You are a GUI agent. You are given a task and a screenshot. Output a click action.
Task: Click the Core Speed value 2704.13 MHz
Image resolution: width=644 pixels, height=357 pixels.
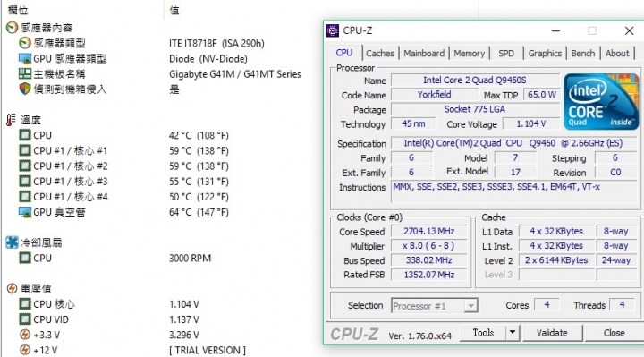pos(429,232)
